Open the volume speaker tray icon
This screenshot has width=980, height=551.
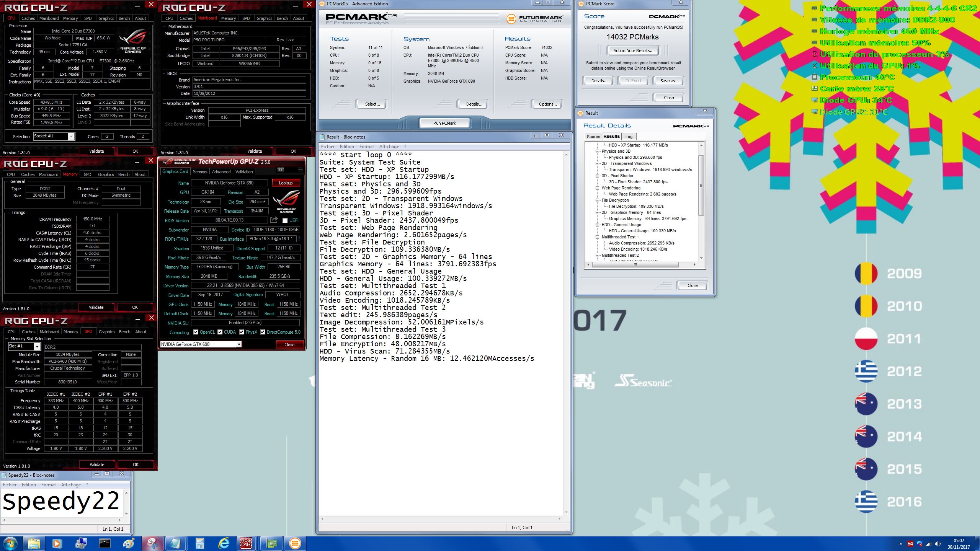pyautogui.click(x=938, y=544)
